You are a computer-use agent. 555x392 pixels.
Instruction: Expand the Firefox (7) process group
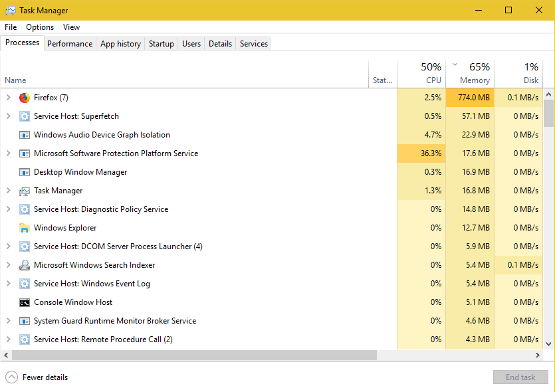click(9, 97)
